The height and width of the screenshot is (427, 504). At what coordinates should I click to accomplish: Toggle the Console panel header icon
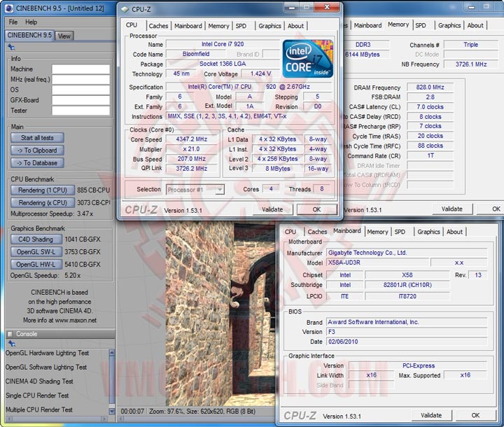10,334
